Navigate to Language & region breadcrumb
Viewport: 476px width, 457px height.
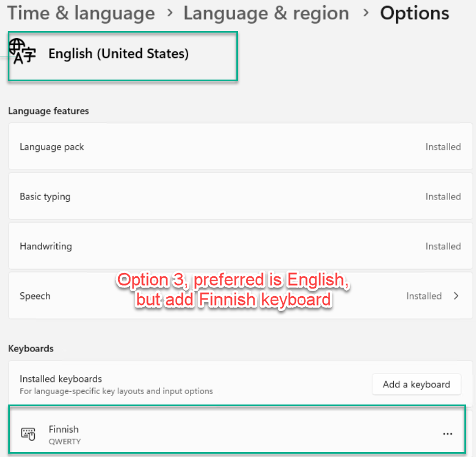[x=266, y=13]
